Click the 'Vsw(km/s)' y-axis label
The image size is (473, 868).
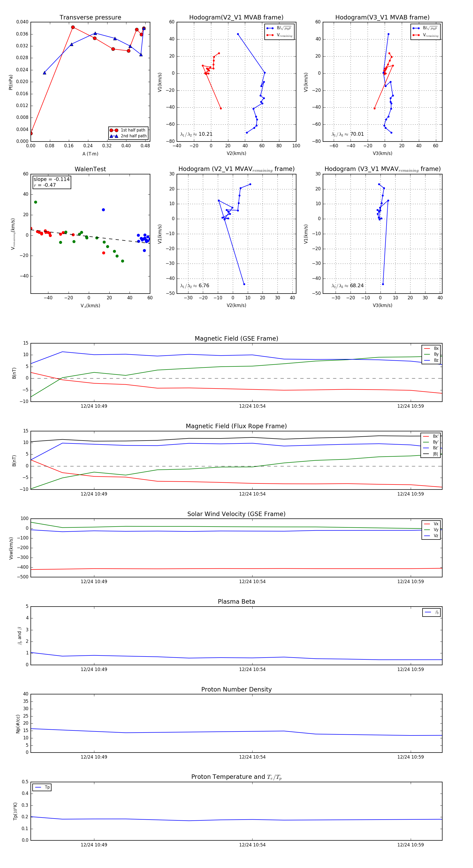[x=11, y=548]
